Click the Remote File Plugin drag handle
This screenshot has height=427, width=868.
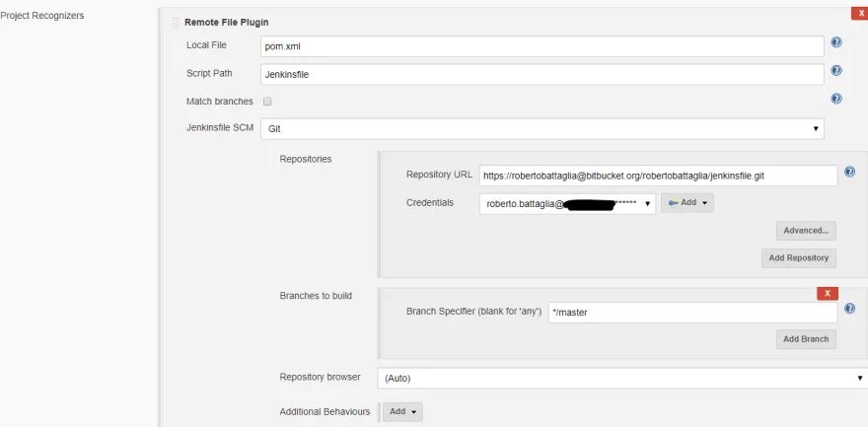tap(176, 22)
